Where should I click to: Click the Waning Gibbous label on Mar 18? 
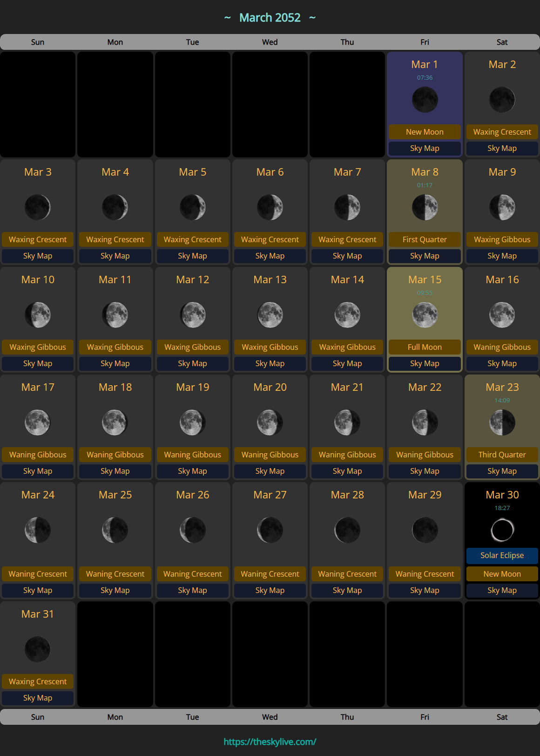115,455
